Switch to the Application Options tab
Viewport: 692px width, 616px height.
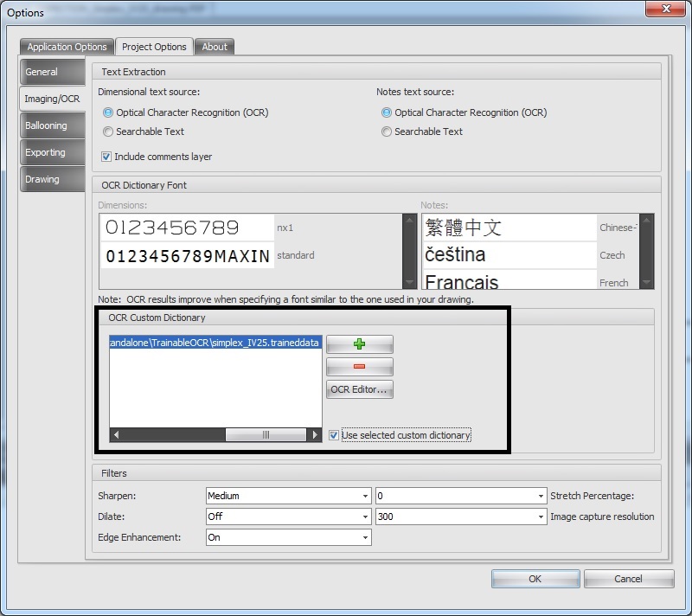tap(67, 47)
